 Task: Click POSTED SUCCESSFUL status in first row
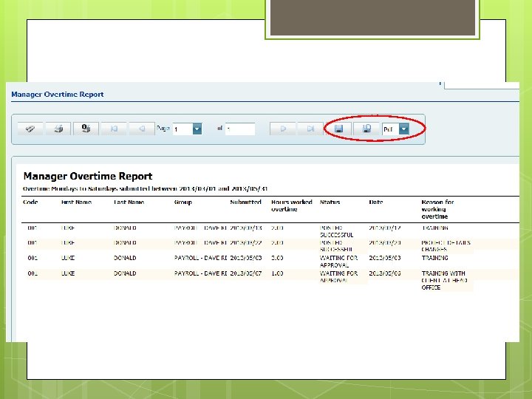point(337,231)
